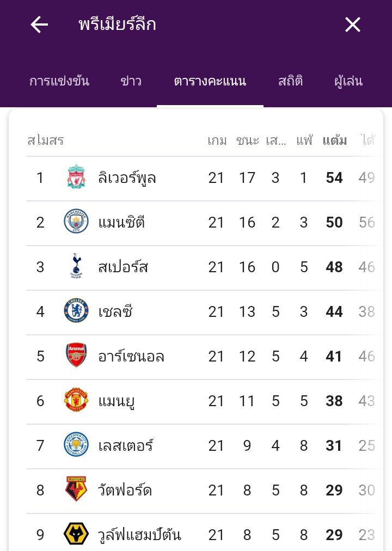This screenshot has height=551, width=392.
Task: Click the Chelsea club crest
Action: 76,311
